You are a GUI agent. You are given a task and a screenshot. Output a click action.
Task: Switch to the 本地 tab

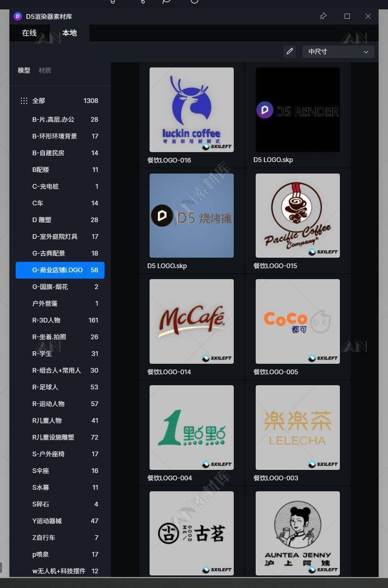tap(70, 33)
